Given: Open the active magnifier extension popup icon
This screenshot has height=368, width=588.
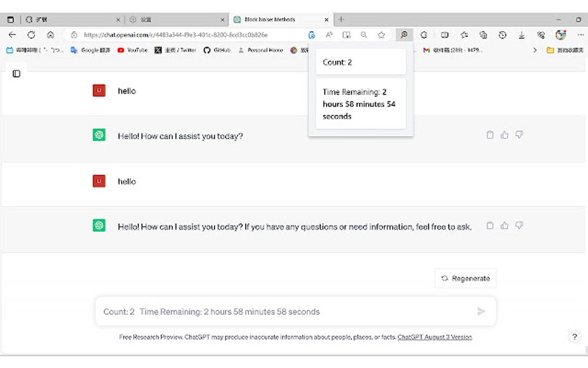Looking at the screenshot, I should coord(404,35).
